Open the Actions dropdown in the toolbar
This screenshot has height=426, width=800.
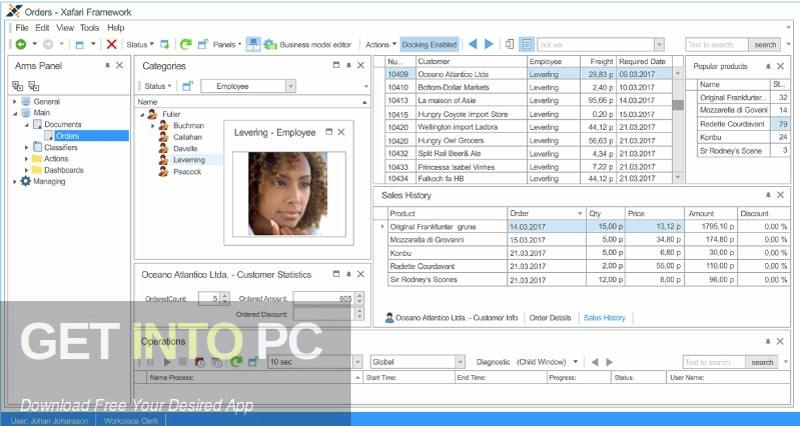(x=381, y=44)
